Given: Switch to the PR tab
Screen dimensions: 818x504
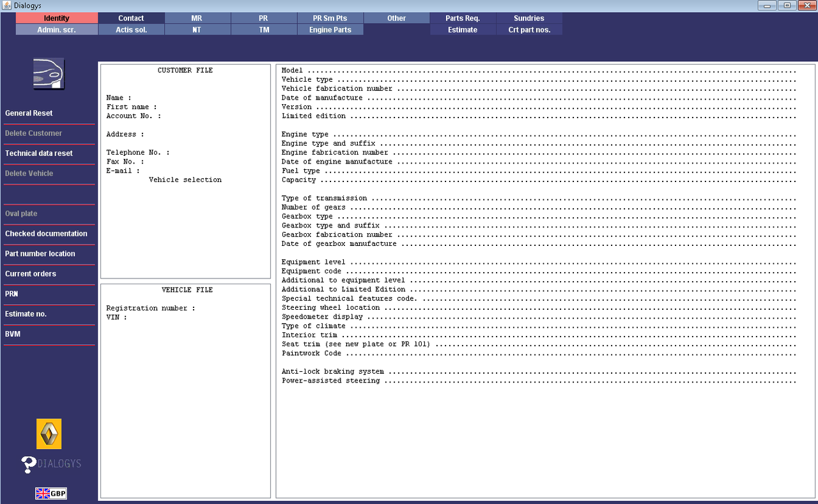Looking at the screenshot, I should pyautogui.click(x=263, y=18).
